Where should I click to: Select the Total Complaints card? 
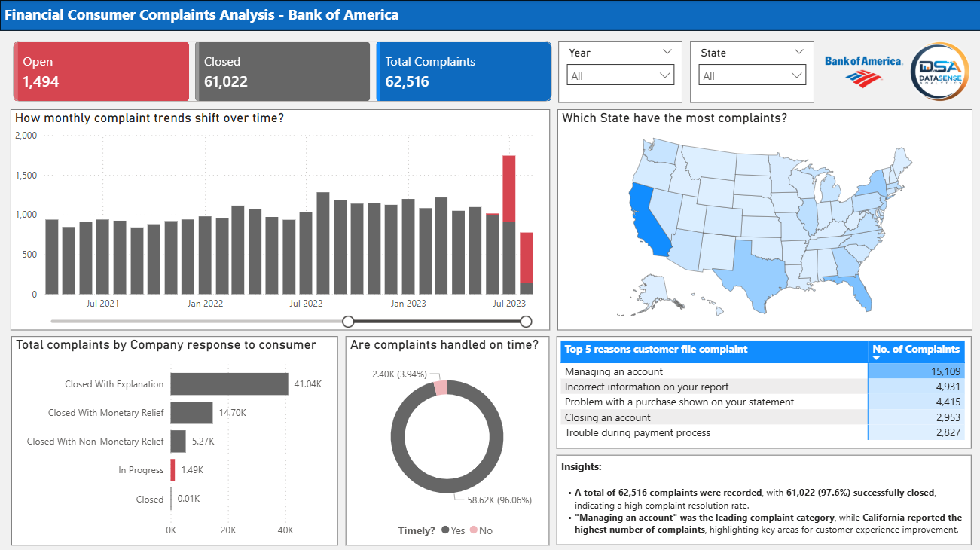pyautogui.click(x=464, y=72)
